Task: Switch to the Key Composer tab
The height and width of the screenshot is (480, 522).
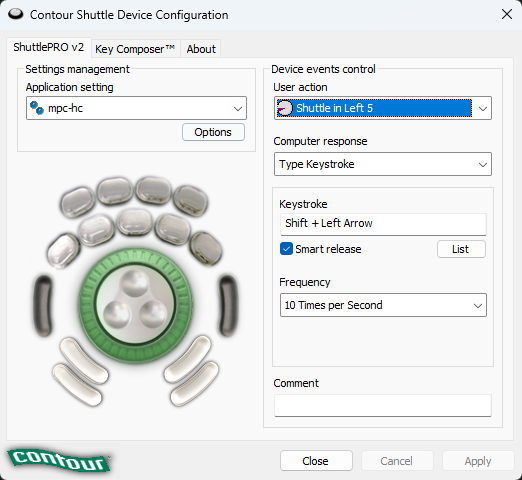Action: 135,49
